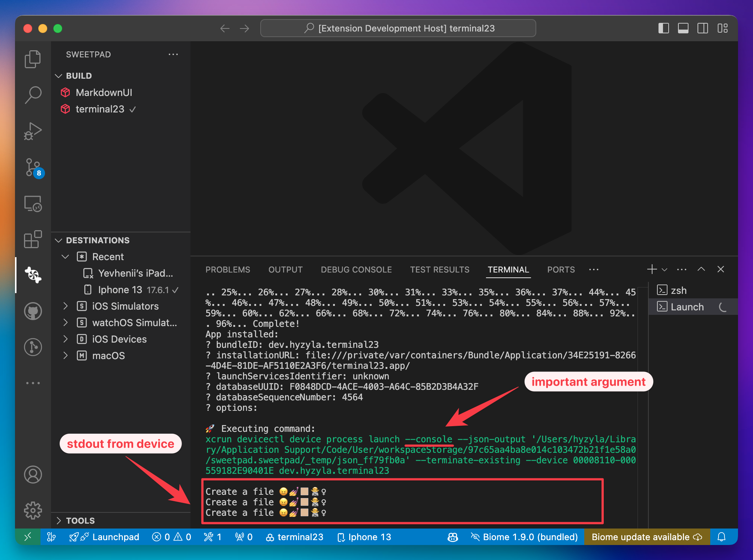
Task: Toggle the secondary side bar layout button
Action: pyautogui.click(x=702, y=28)
